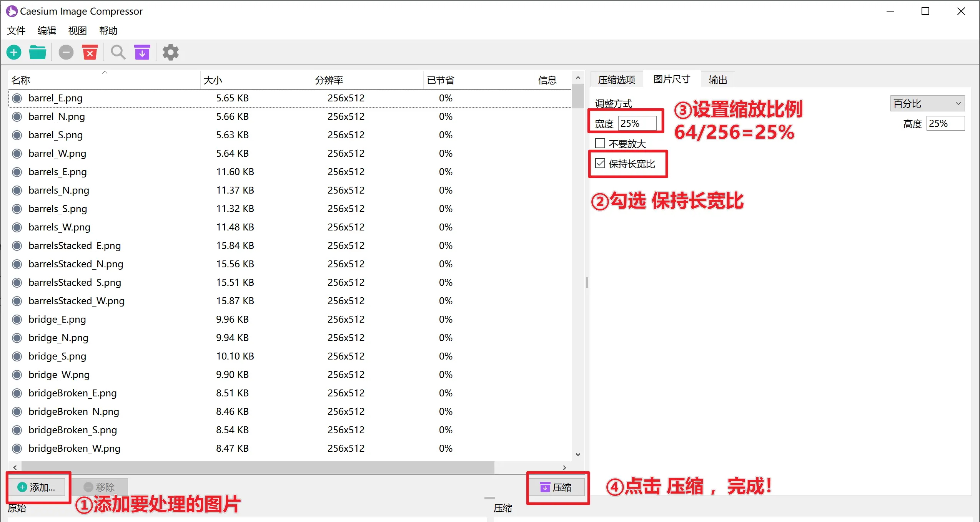Click the add images plus icon
The width and height of the screenshot is (980, 522).
pos(13,52)
